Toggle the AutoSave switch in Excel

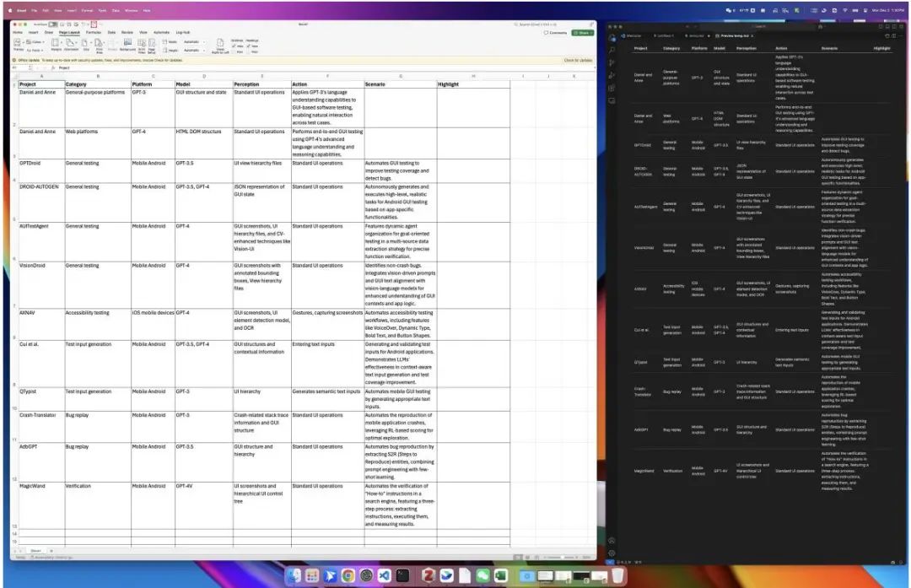(x=53, y=24)
